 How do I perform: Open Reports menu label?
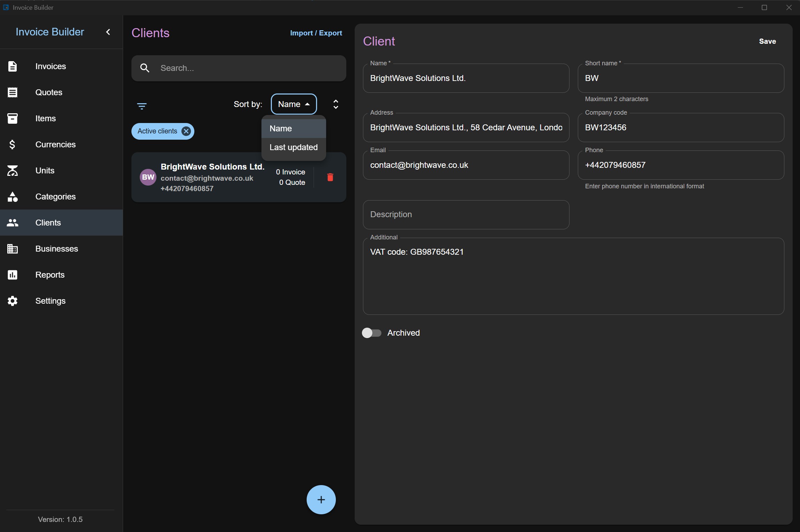pos(50,275)
